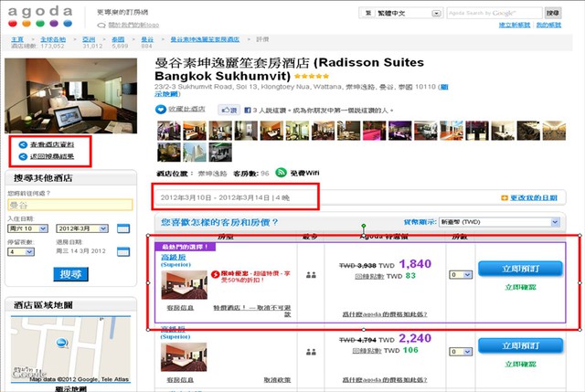Click 為什麼agoda的價格如此低 under the TWD 2,240 room
Image resolution: width=585 pixels, height=392 pixels.
click(385, 380)
